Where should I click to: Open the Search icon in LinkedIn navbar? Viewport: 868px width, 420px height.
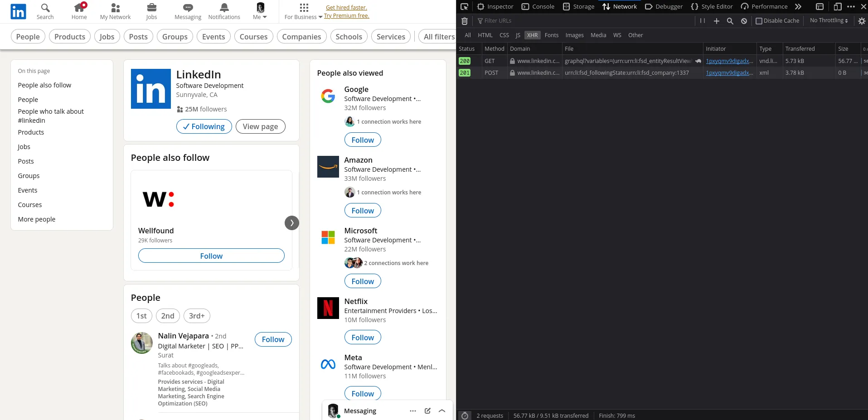(x=45, y=12)
